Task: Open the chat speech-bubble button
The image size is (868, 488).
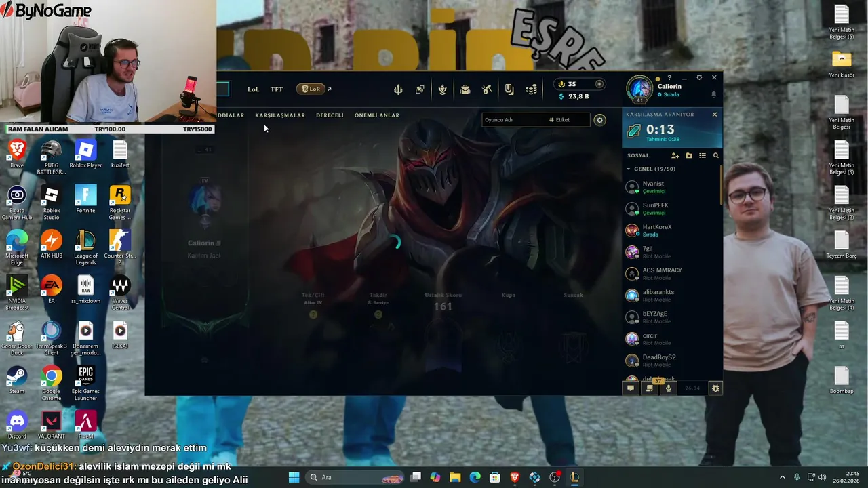Action: coord(631,388)
